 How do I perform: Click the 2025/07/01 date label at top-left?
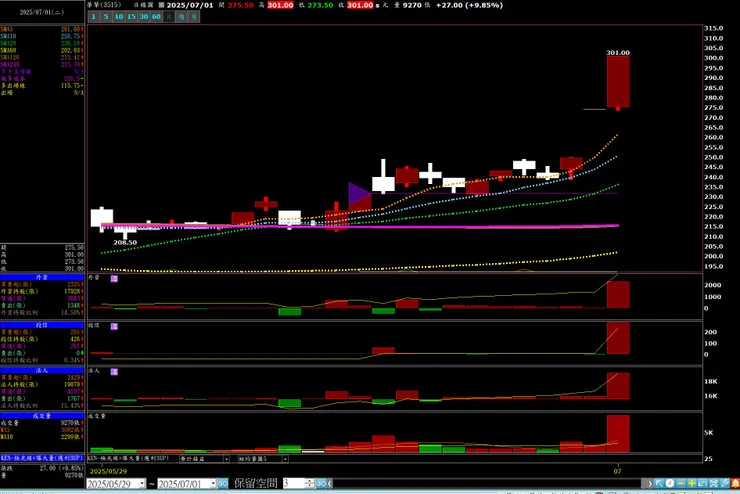42,12
